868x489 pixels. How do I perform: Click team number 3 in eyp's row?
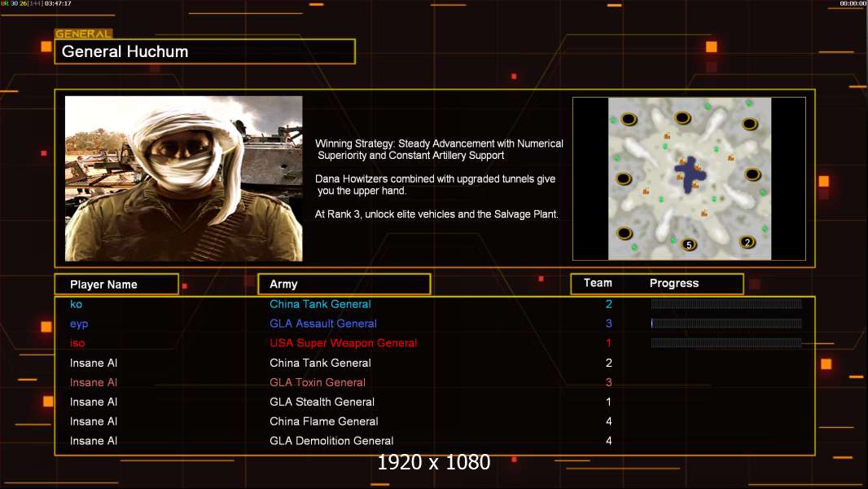[x=609, y=324]
